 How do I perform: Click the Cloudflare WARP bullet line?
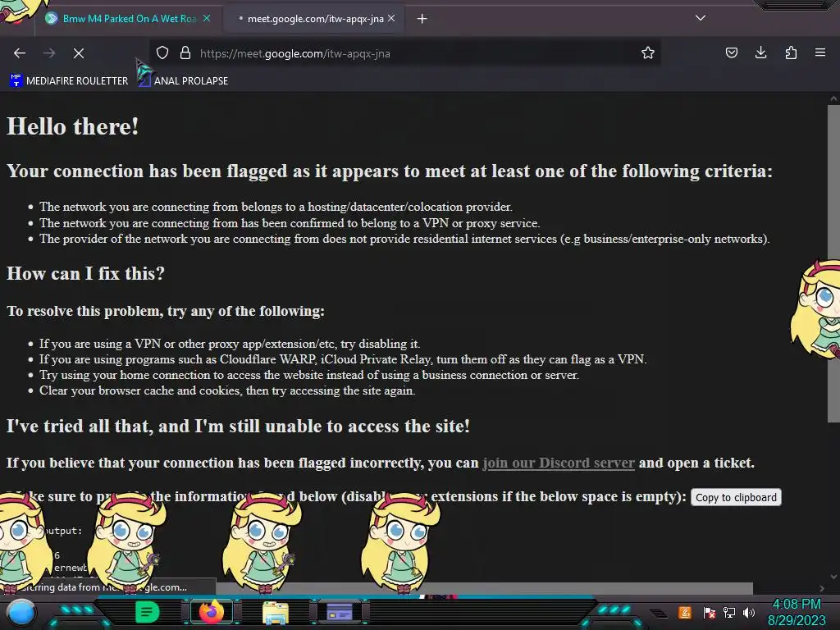tap(343, 359)
